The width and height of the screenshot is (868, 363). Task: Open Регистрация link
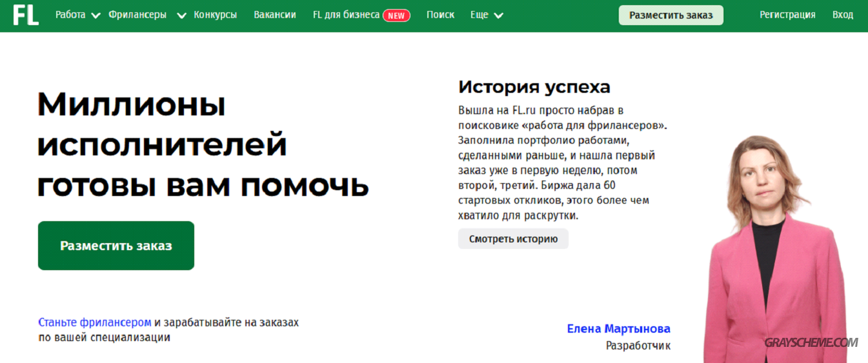click(787, 15)
